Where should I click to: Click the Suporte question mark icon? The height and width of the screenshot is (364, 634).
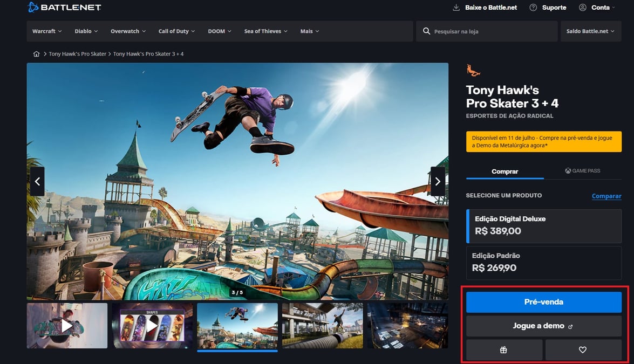(533, 7)
